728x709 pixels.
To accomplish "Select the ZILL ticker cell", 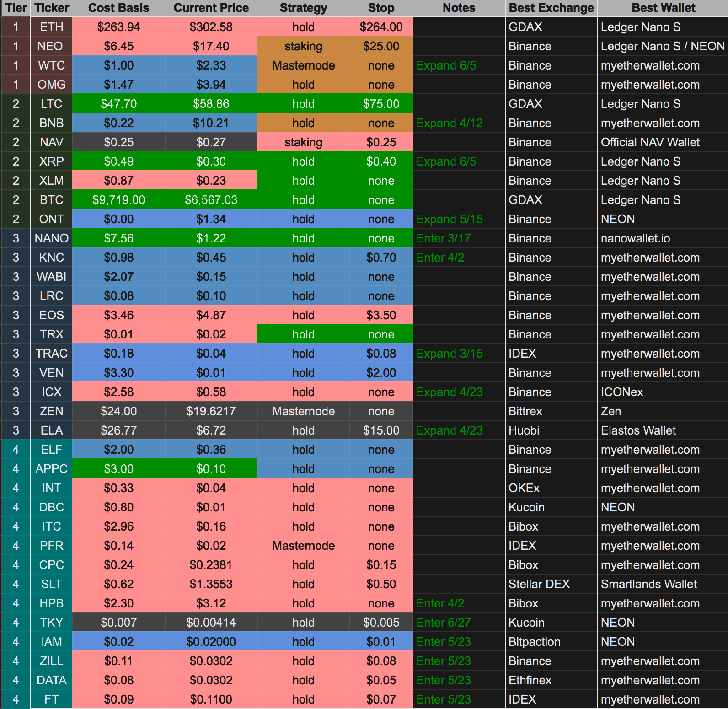I will [52, 661].
